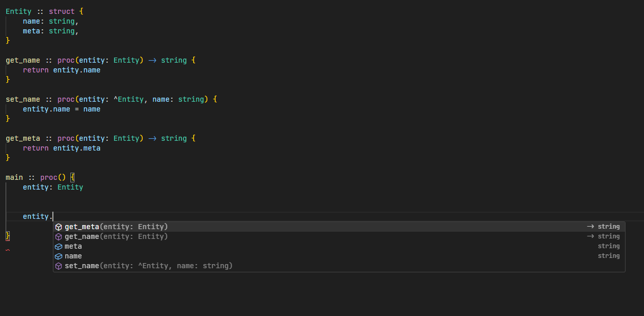This screenshot has height=316, width=644.
Task: Click the red error squiggle below main
Action: click(7, 250)
